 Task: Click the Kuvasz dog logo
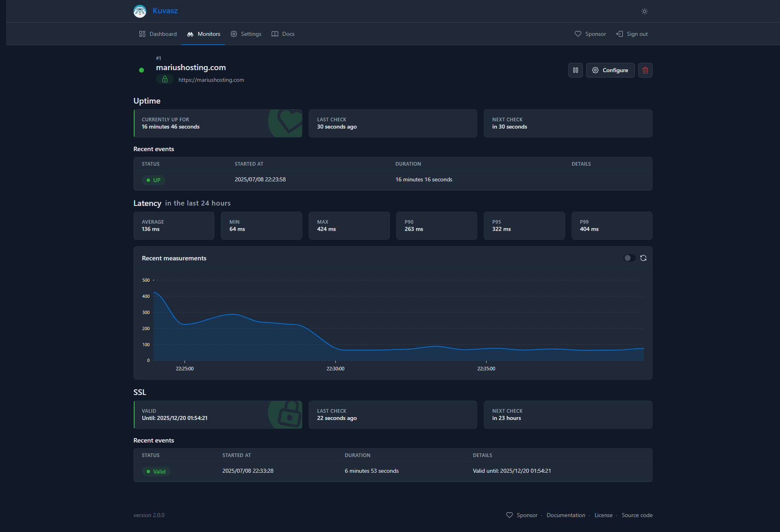[140, 11]
